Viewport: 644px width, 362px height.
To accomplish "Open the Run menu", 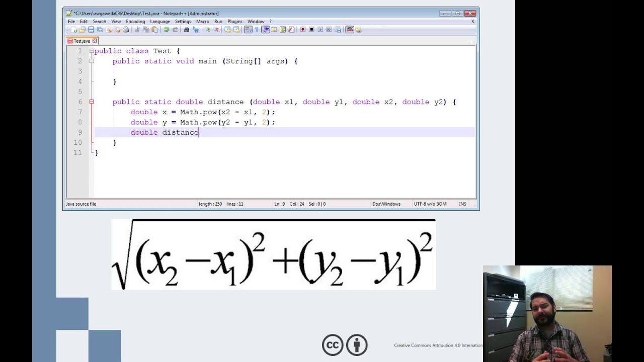I will 218,22.
